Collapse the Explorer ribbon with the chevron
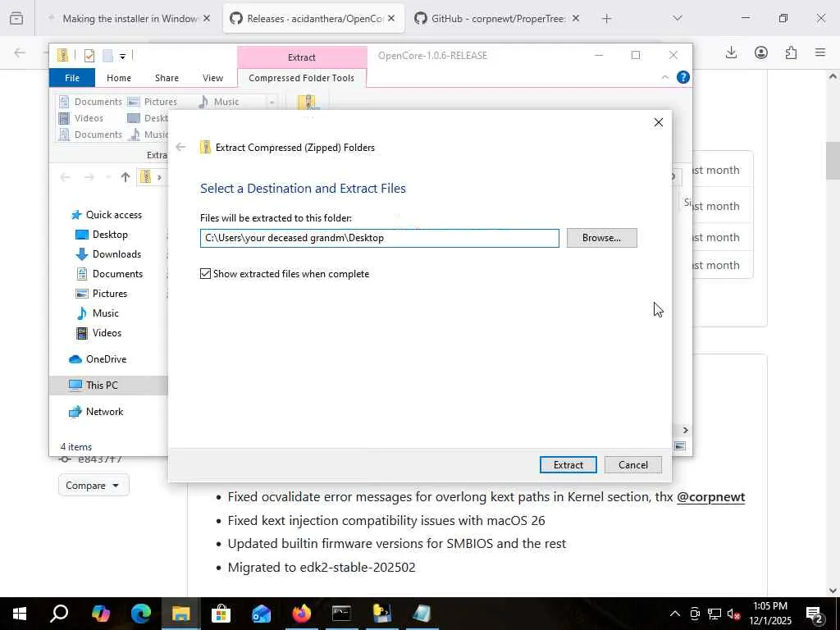 (664, 78)
